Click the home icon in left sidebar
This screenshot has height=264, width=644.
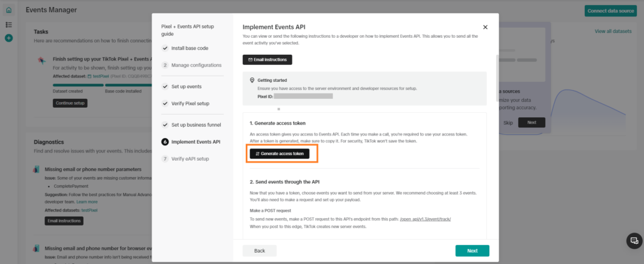8,10
